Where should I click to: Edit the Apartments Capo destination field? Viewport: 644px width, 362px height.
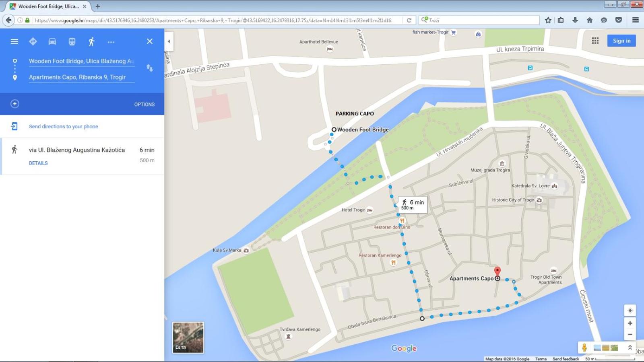82,77
